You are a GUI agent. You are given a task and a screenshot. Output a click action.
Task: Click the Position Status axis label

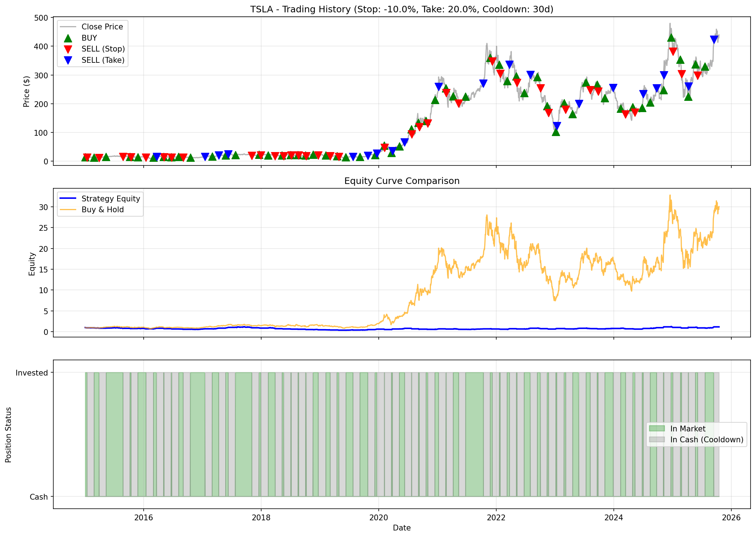[8, 435]
